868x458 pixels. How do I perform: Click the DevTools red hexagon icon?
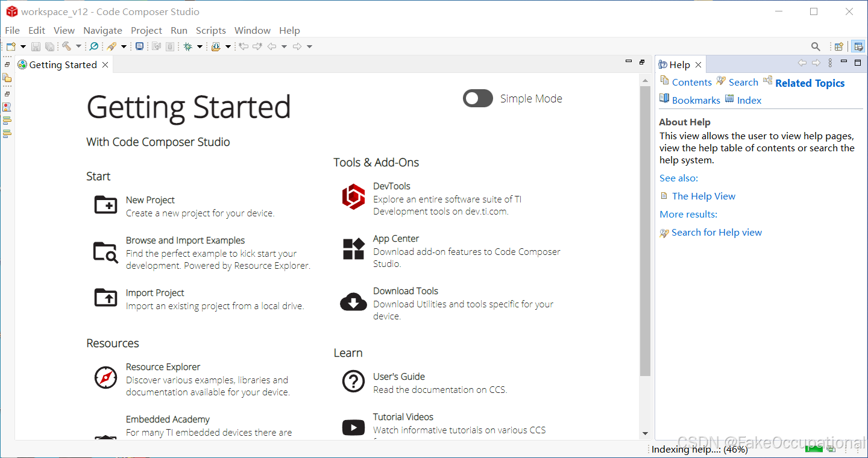353,196
